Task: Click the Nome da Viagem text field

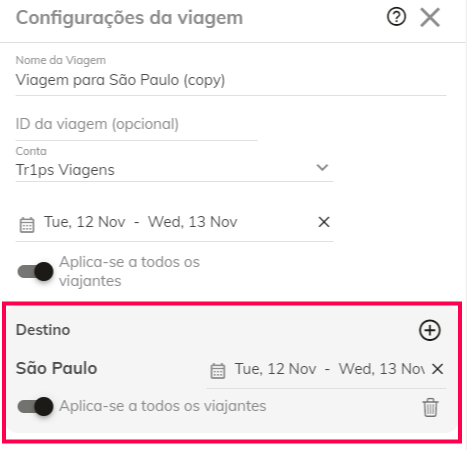Action: [231, 80]
